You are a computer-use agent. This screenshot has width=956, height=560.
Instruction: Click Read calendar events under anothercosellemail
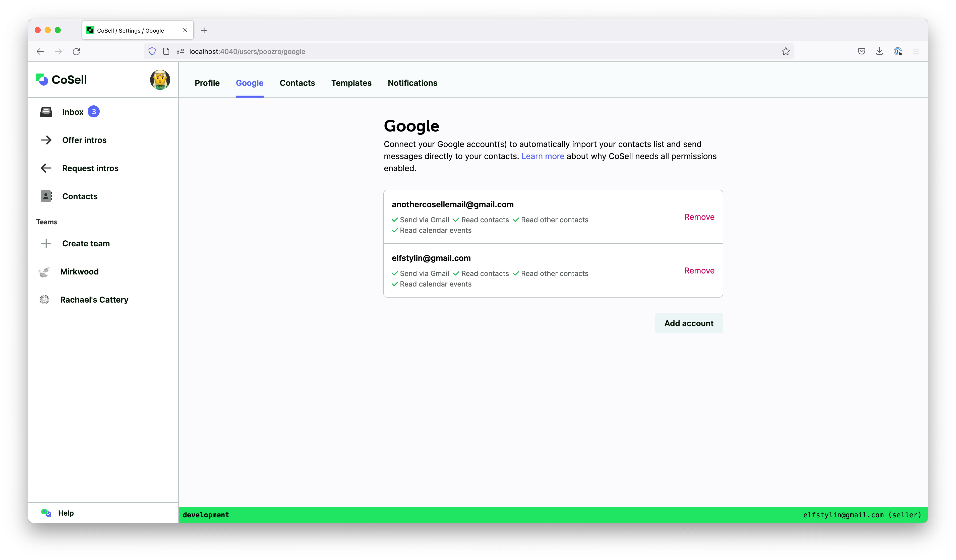(432, 231)
